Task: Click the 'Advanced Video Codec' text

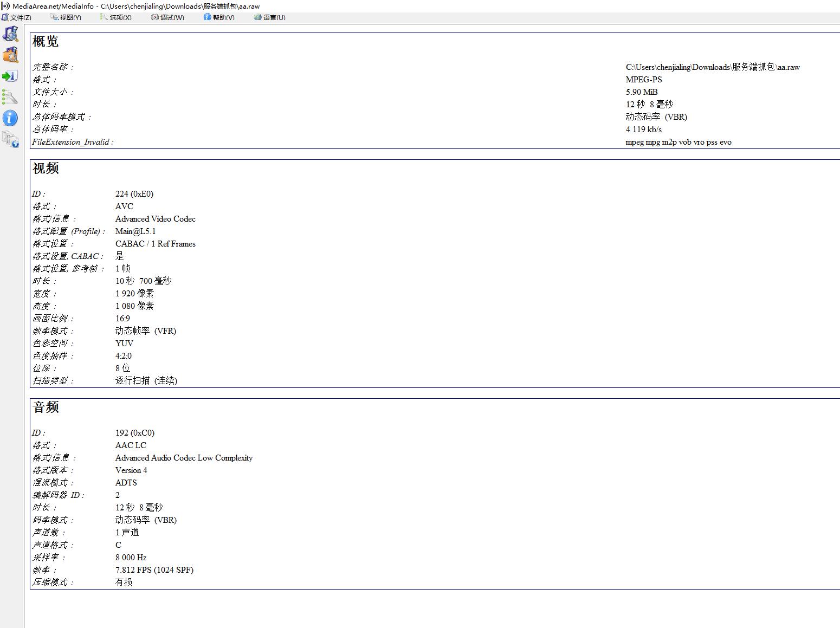Action: coord(156,219)
